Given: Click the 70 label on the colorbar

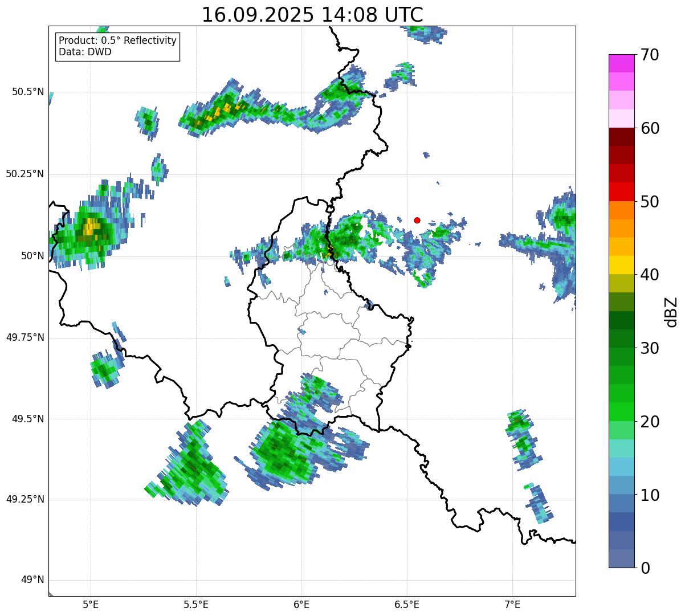Looking at the screenshot, I should tap(650, 55).
